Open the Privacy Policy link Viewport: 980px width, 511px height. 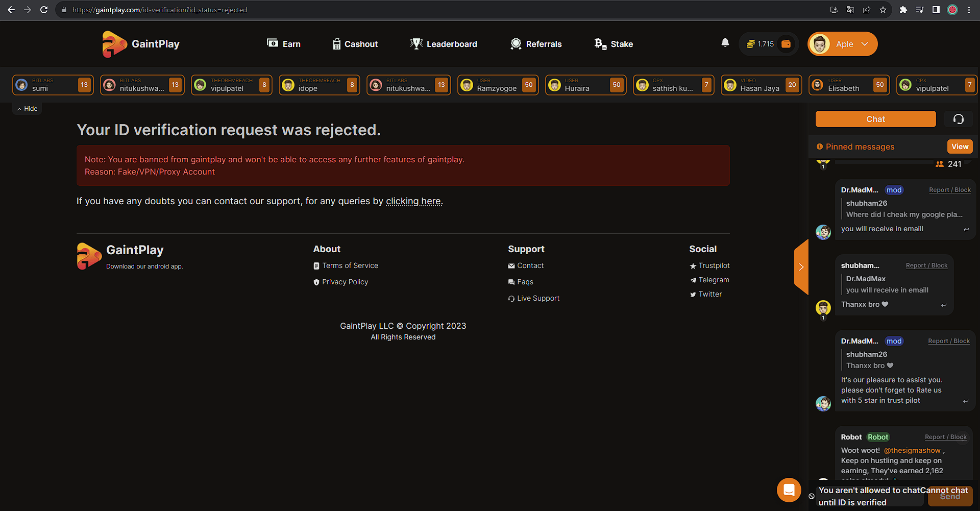(x=340, y=282)
